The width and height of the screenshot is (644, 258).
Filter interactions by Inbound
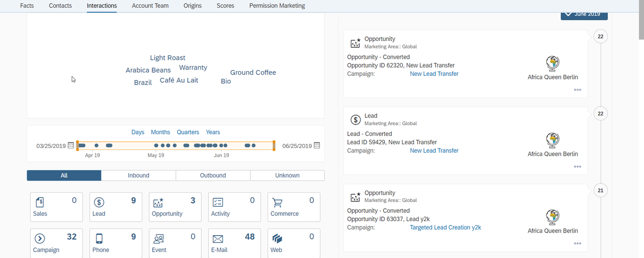click(x=139, y=175)
